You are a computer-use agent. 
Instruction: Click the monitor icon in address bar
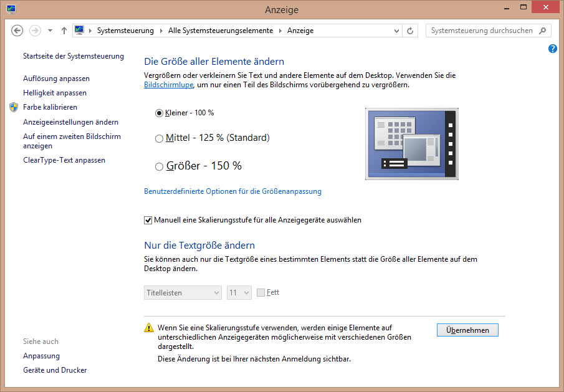tap(79, 30)
